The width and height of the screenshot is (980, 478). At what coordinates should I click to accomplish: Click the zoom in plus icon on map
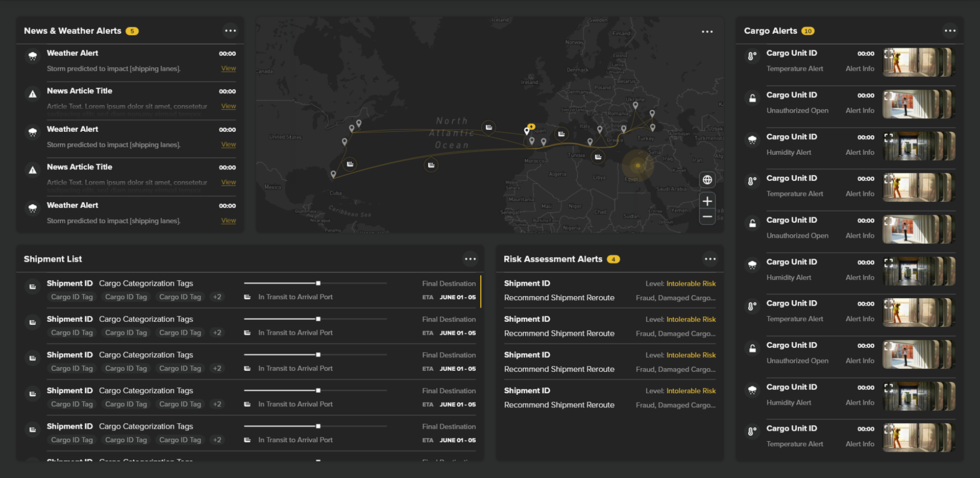[707, 201]
